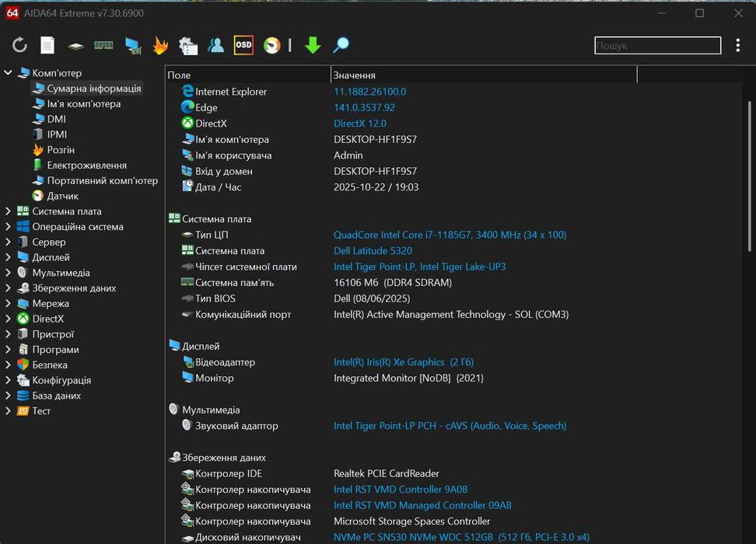Select the Тип BIOS row label
Screen dimensions: 756x544
(x=215, y=298)
